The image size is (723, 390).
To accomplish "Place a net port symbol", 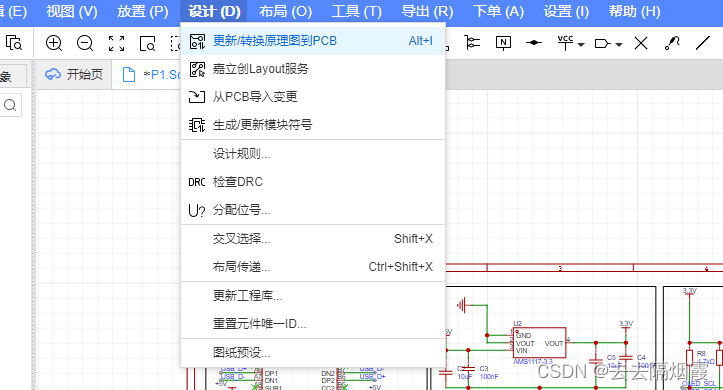I will pyautogui.click(x=603, y=44).
